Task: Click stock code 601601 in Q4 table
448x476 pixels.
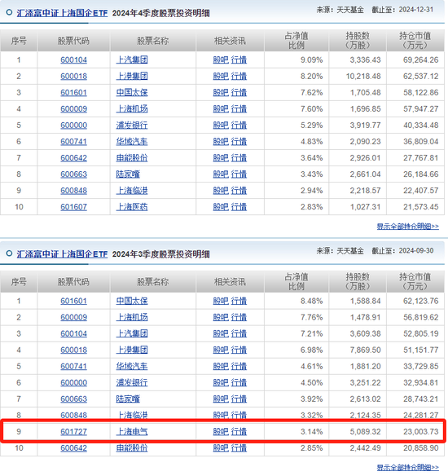Action: click(x=73, y=93)
